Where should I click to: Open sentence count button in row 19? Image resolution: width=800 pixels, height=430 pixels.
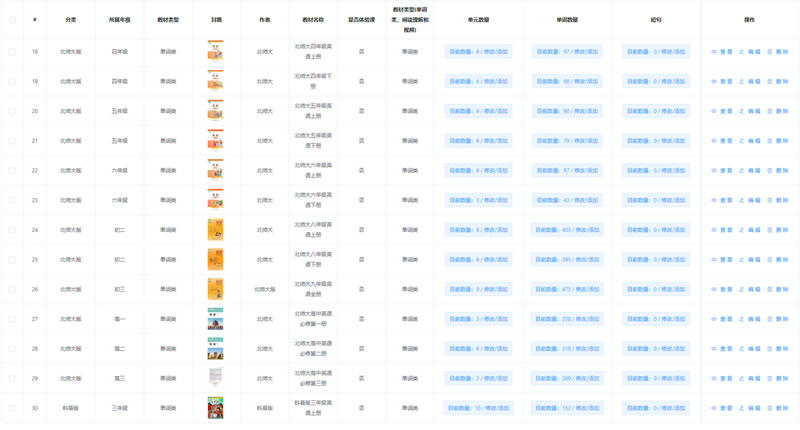coord(656,82)
